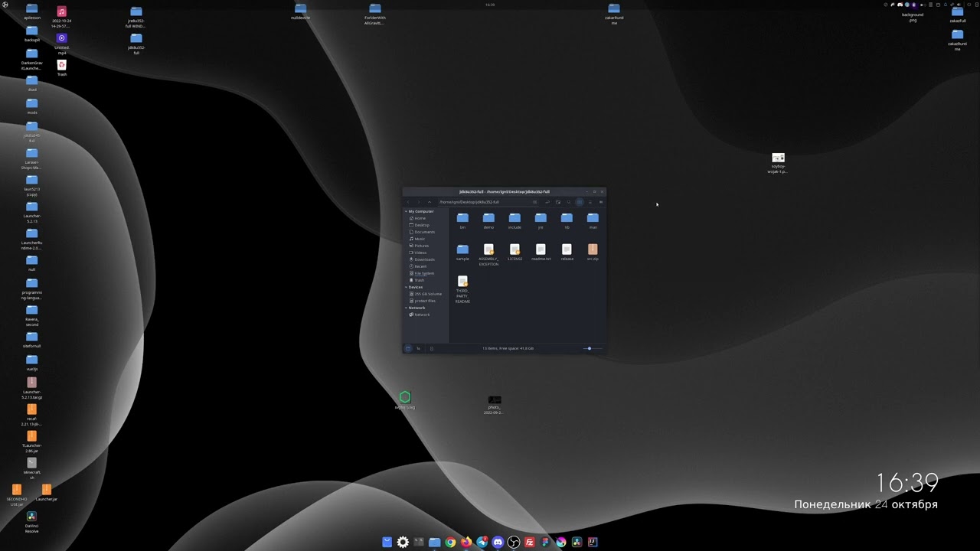Toggle list view mode in toolbar
980x551 pixels.
[590, 202]
